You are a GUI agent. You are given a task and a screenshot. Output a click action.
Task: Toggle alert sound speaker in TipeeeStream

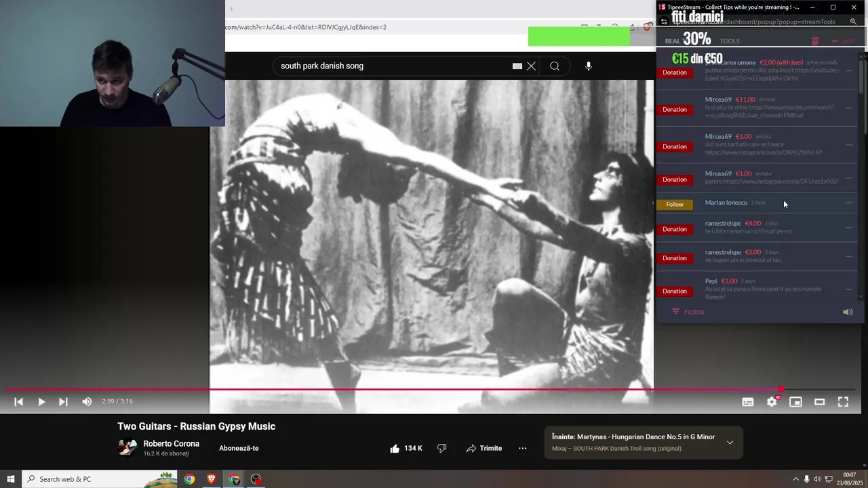click(848, 312)
